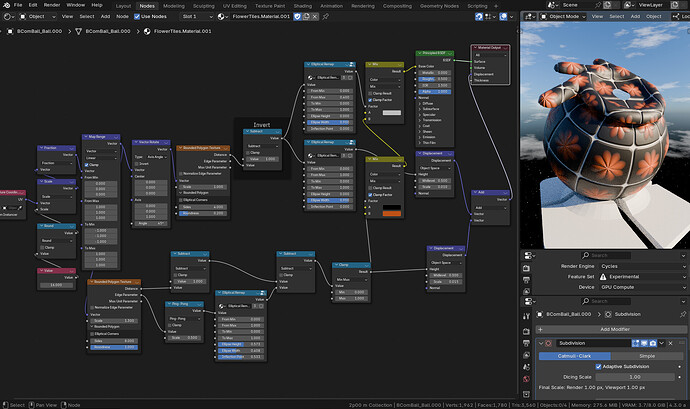Open the node editor type selector icon
Image resolution: width=690 pixels, height=409 pixels.
[8, 16]
